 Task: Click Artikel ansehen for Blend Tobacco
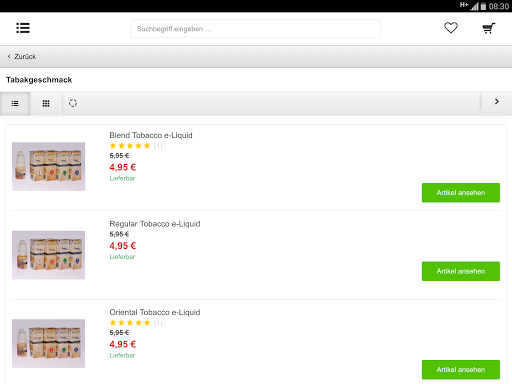461,193
